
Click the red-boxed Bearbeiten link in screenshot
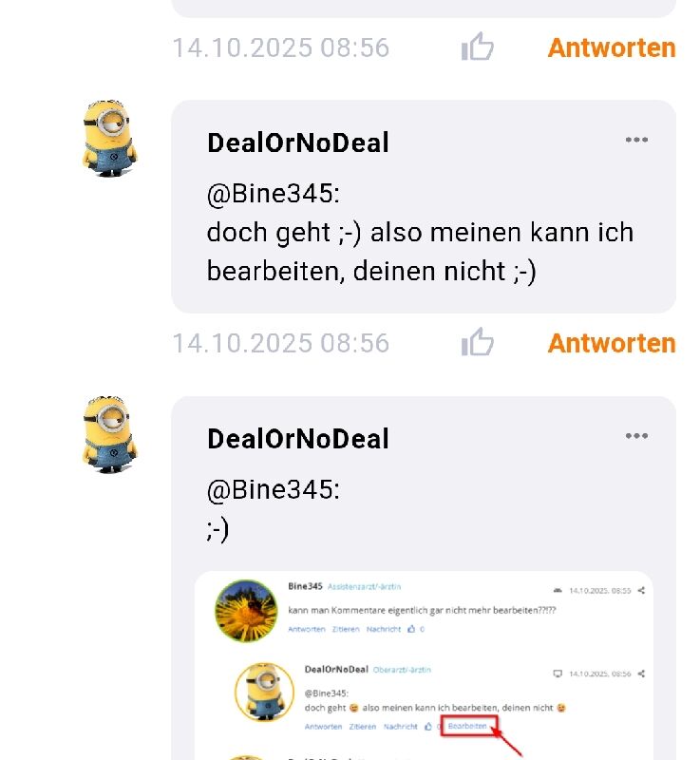point(468,726)
